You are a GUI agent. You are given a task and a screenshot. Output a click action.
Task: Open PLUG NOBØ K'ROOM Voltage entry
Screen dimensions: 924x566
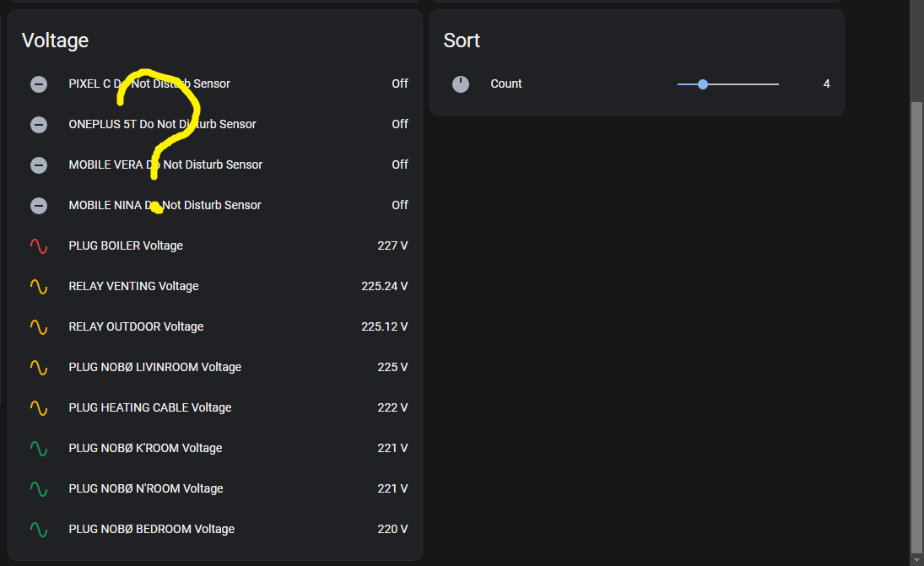point(145,448)
